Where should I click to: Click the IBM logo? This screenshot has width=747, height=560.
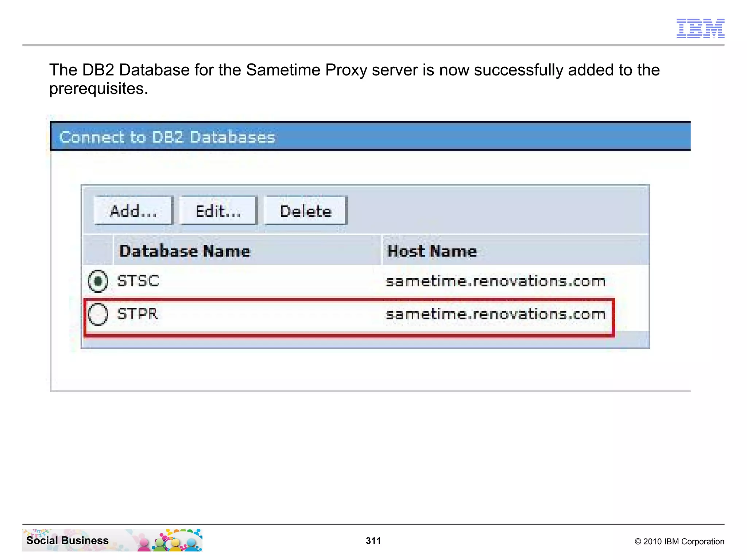pyautogui.click(x=700, y=28)
